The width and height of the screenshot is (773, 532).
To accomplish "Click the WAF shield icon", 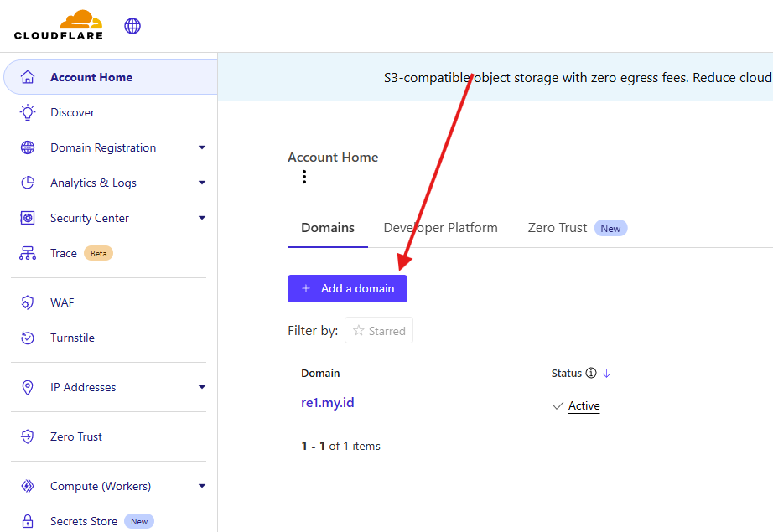I will click(x=28, y=302).
